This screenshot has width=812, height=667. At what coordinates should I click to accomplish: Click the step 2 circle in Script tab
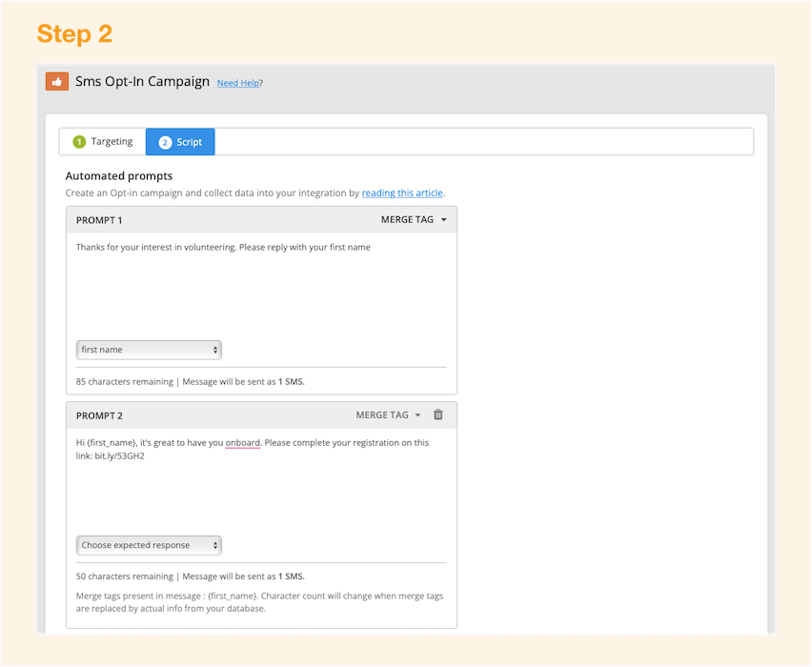[165, 142]
